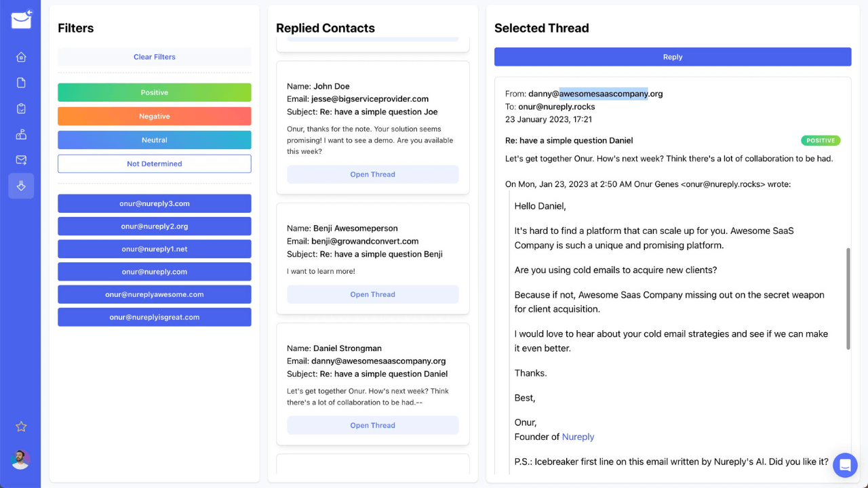Click the Nureply link in email signature
868x488 pixels.
click(578, 437)
